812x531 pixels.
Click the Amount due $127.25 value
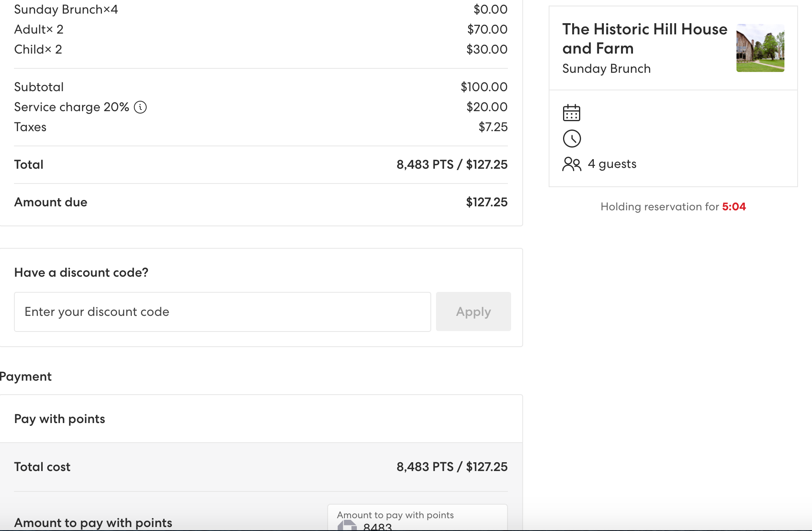click(486, 202)
